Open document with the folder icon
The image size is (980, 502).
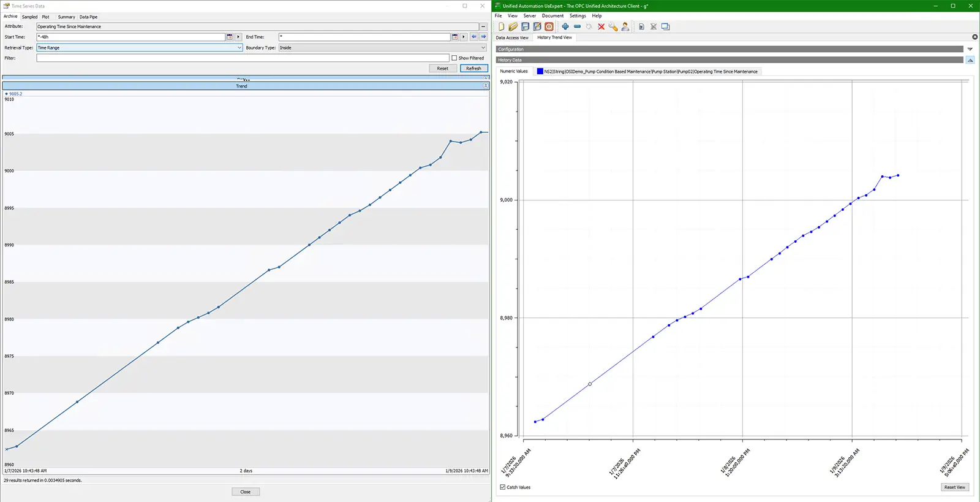513,26
